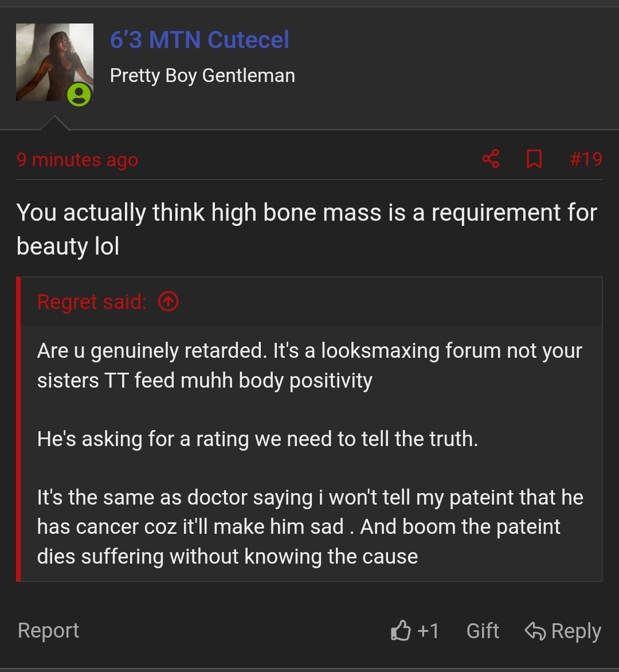The height and width of the screenshot is (672, 619).
Task: Click the green online status badge on the avatar
Action: pyautogui.click(x=79, y=94)
